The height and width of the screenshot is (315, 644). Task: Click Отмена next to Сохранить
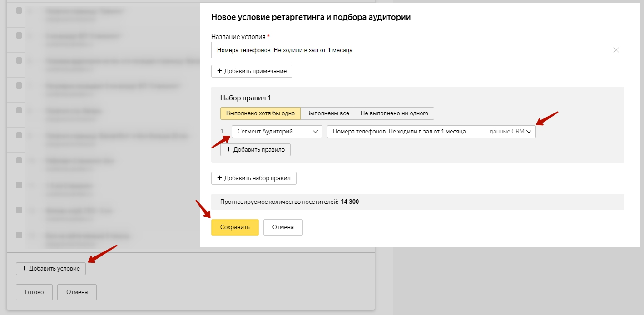283,227
